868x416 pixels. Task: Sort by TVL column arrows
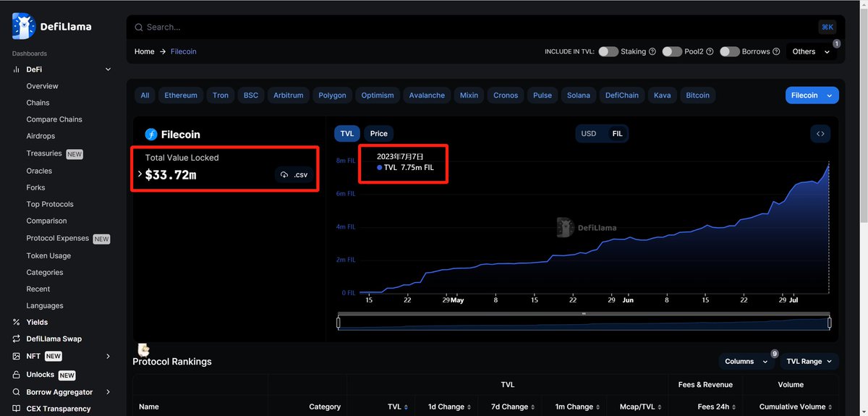(x=407, y=407)
